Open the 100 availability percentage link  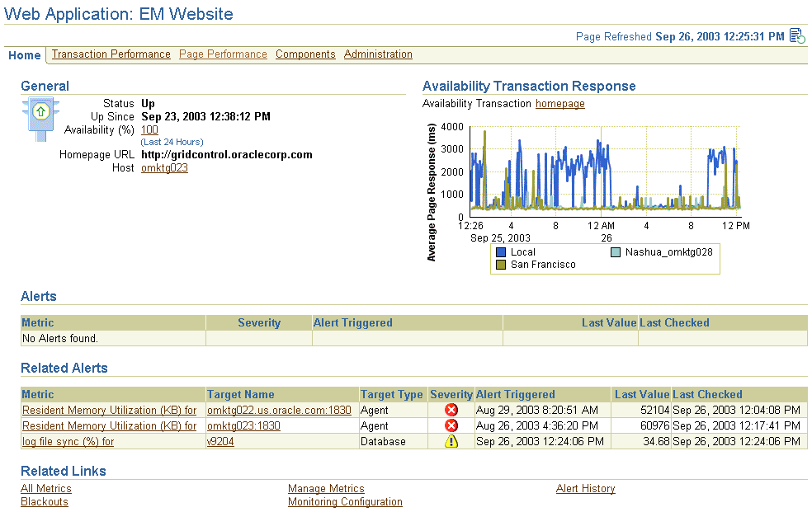149,129
